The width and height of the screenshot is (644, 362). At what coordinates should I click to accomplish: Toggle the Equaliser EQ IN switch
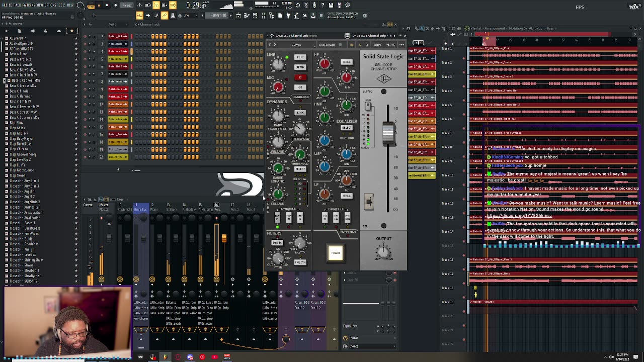pos(325,218)
